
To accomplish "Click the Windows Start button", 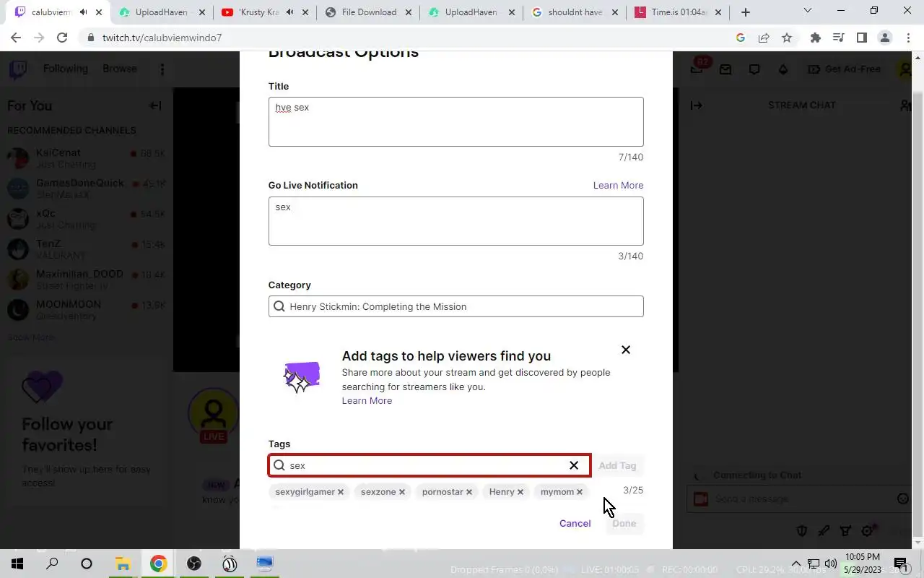I will click(17, 564).
